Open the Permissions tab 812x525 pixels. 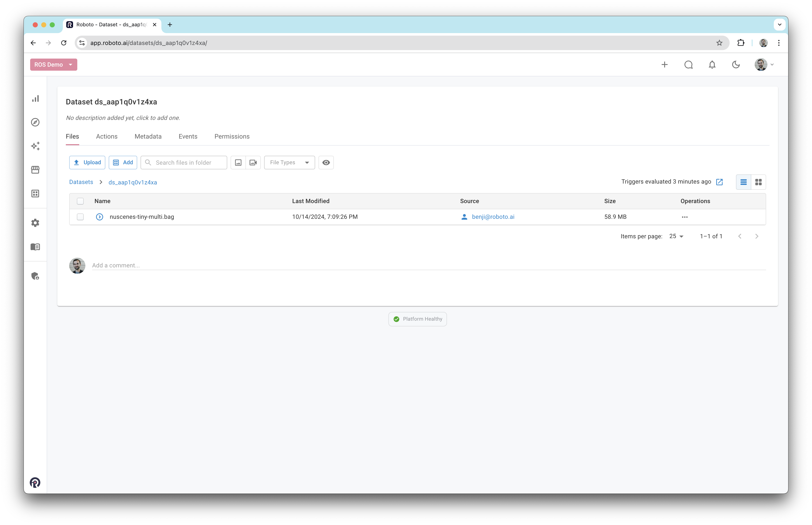(232, 136)
